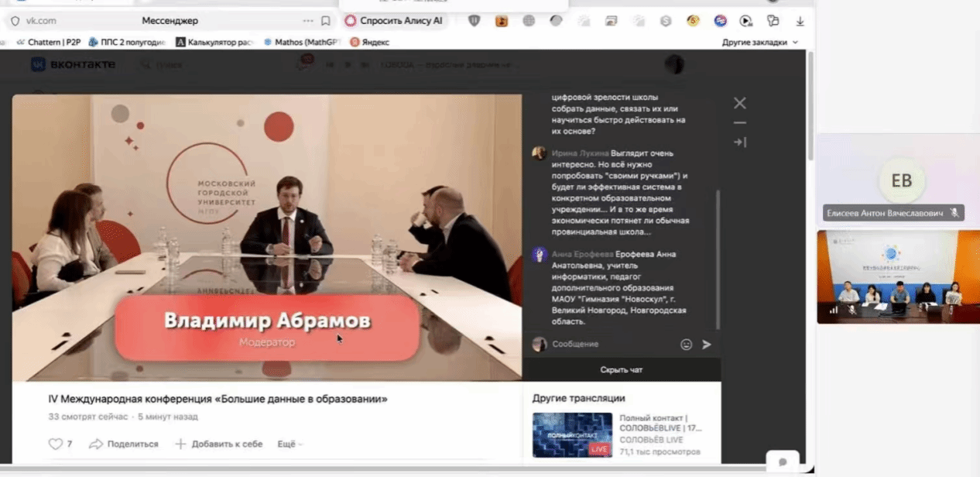Click the site lock icon beside vk.com
980x477 pixels.
[15, 21]
